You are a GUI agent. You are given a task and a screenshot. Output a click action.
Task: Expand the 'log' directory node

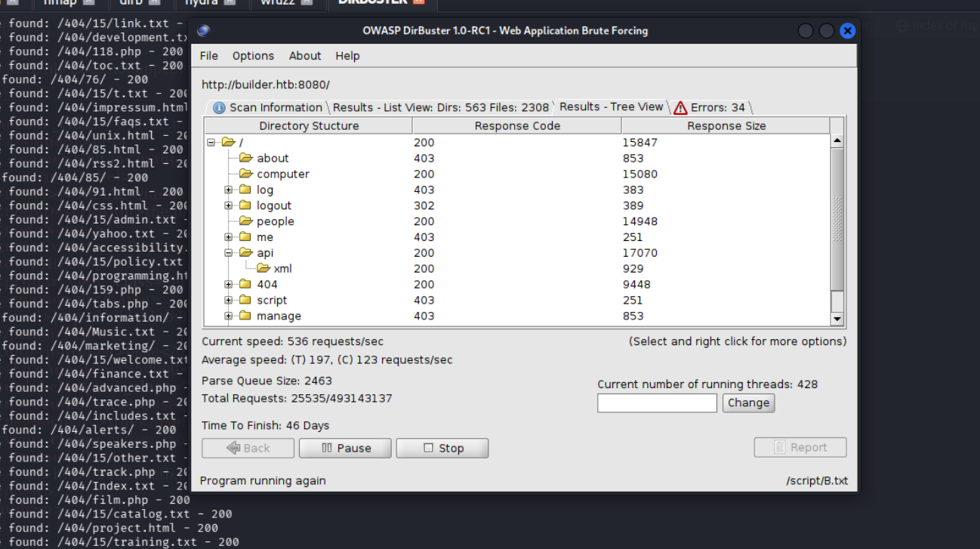click(228, 190)
